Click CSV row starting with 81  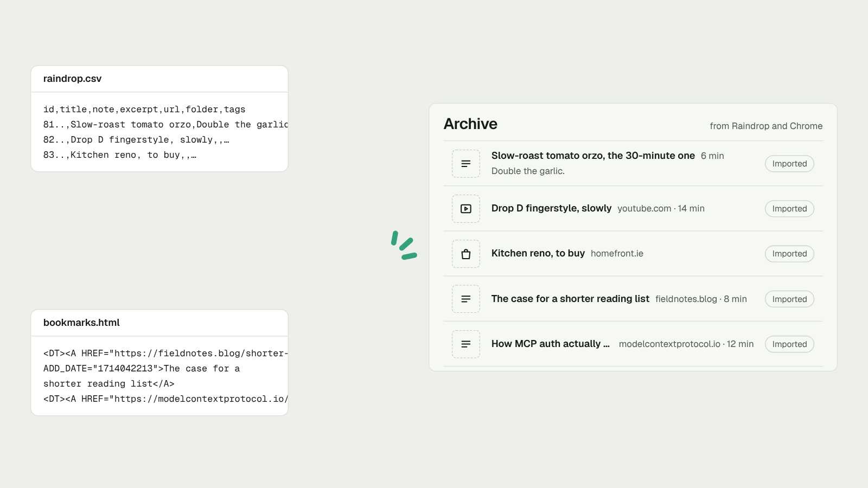tap(165, 125)
